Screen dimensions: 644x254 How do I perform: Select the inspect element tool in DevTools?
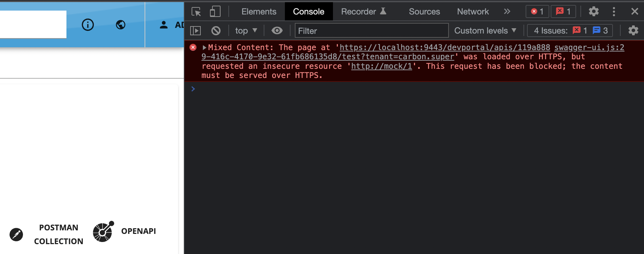196,11
